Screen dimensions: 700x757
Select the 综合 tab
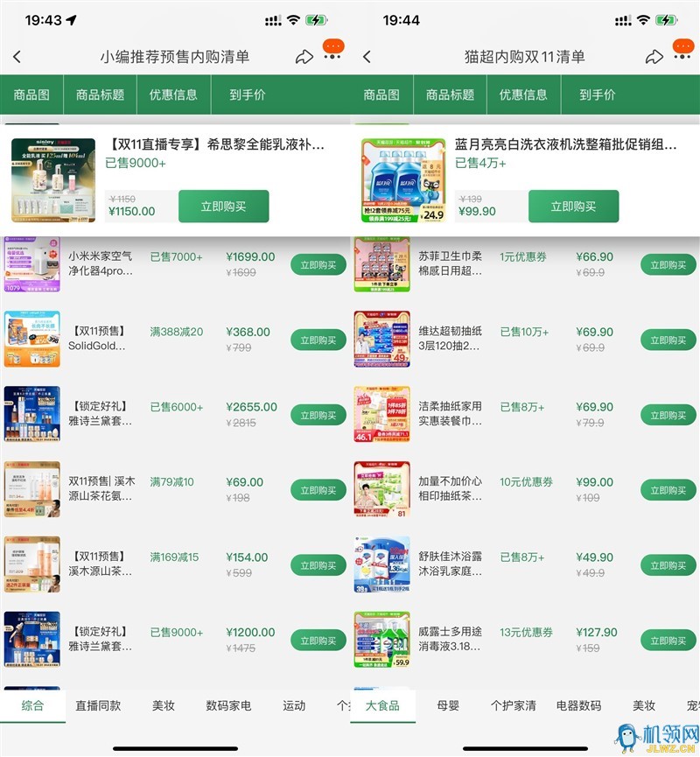[32, 706]
